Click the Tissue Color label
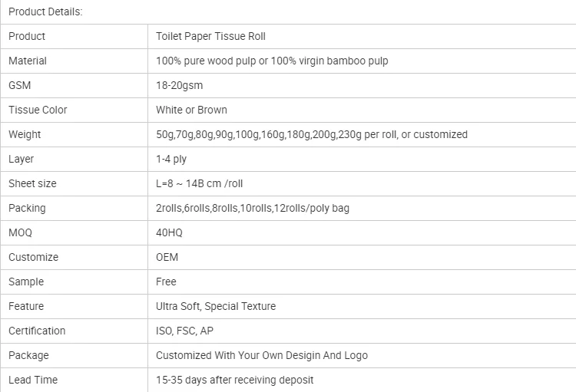The height and width of the screenshot is (392, 576). click(x=38, y=110)
